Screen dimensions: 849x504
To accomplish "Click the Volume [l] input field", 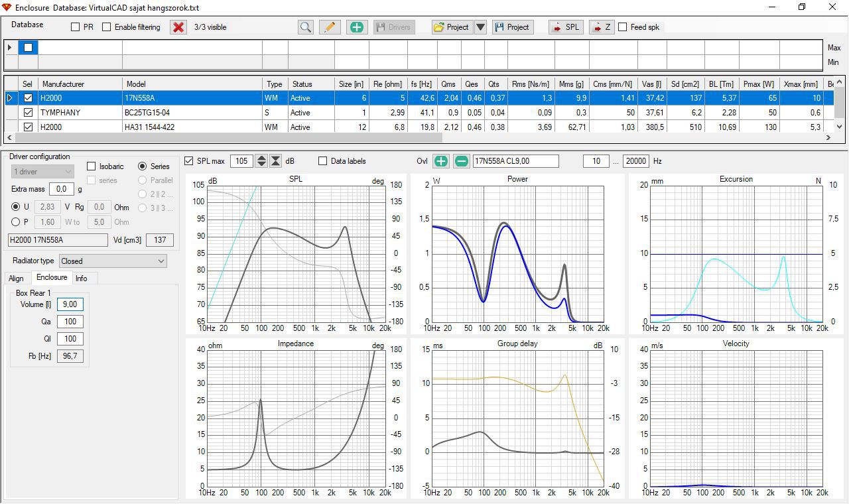I will [x=70, y=304].
